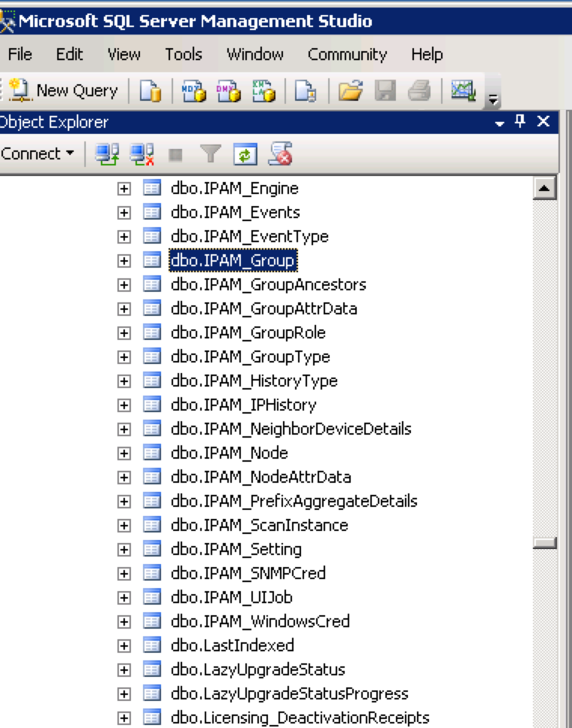Expand the dbo.IPAM_GroupAncestors table node
572x728 pixels.
pyautogui.click(x=123, y=285)
